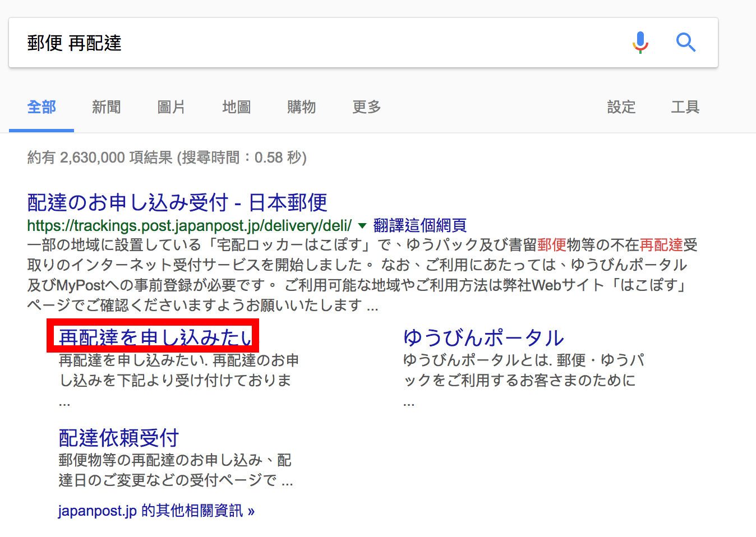
Task: Click the microphone voice search icon
Action: coord(640,43)
